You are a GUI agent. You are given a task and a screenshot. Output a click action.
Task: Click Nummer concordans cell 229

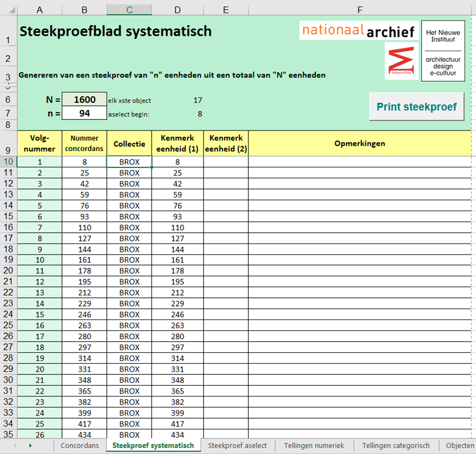pyautogui.click(x=85, y=304)
